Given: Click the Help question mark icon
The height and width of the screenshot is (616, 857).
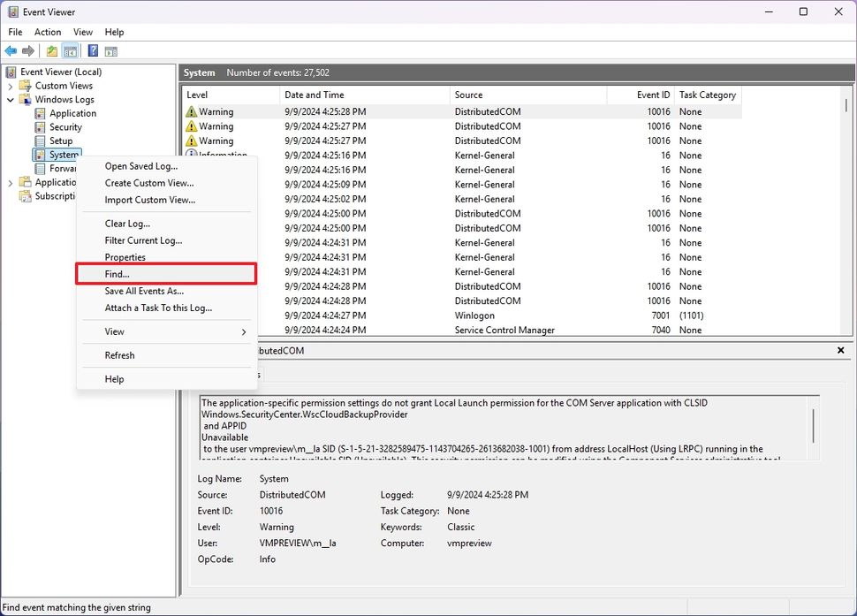Looking at the screenshot, I should (92, 50).
